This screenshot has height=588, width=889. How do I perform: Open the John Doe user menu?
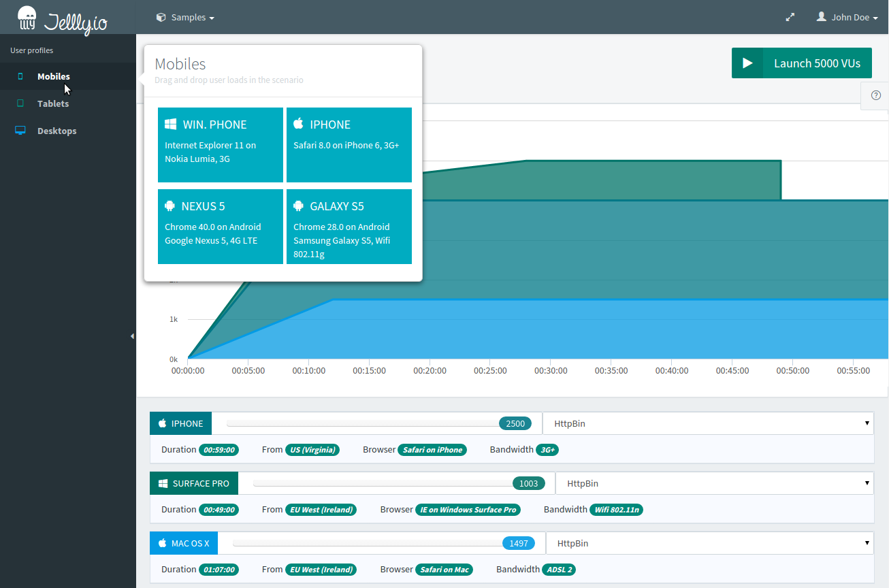(x=847, y=17)
